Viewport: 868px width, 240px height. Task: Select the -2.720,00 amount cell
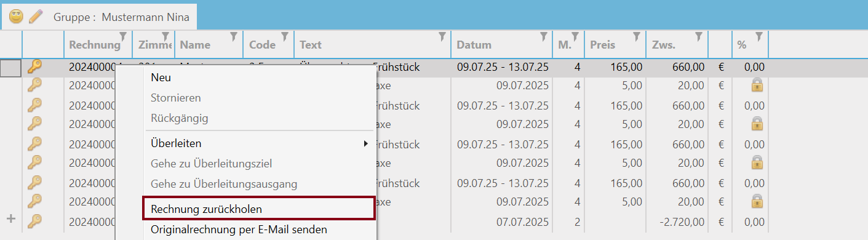click(677, 221)
